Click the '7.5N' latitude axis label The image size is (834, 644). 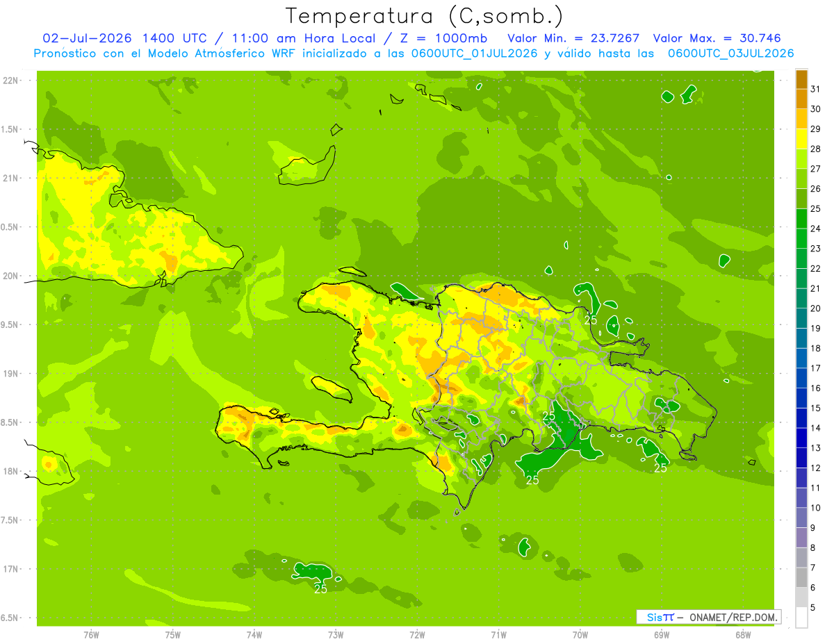[x=10, y=520]
